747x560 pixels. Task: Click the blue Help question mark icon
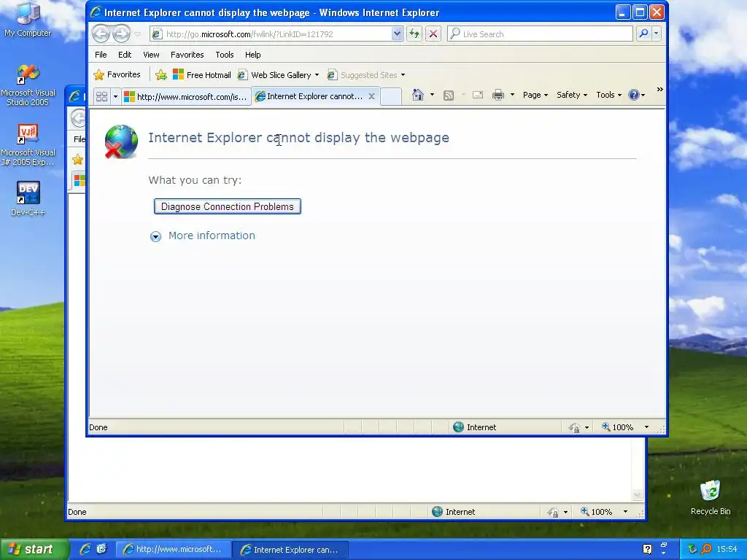[x=634, y=95]
